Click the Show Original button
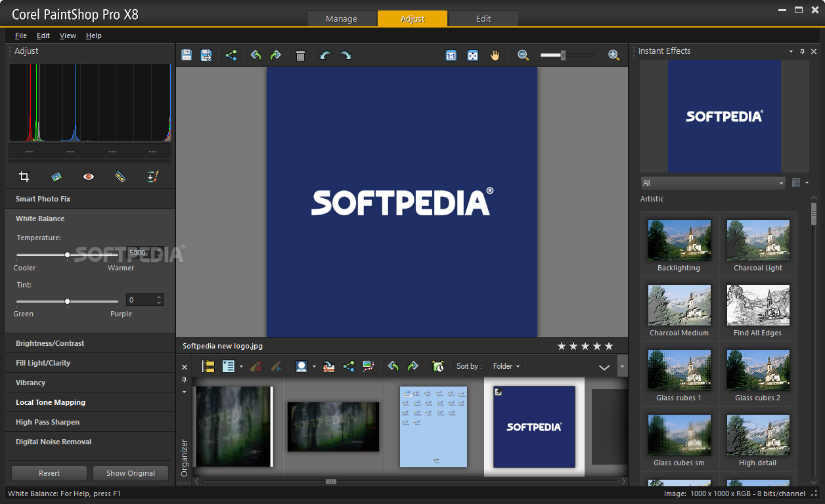This screenshot has width=825, height=504. [x=131, y=473]
